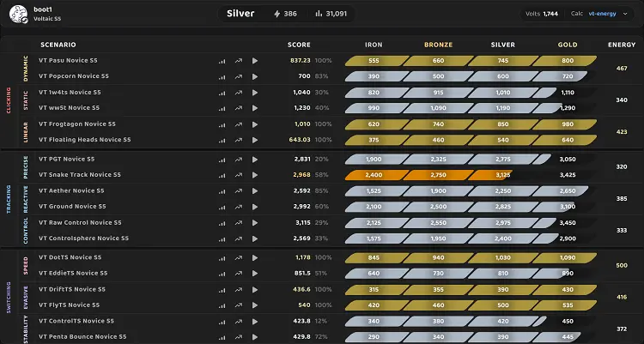
Task: Open leaderboard for VT Frogtagon Novice S5
Action: (x=222, y=124)
